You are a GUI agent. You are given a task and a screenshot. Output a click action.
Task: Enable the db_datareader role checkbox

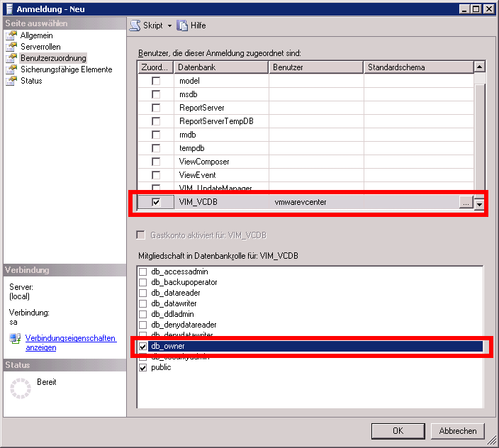tap(143, 293)
